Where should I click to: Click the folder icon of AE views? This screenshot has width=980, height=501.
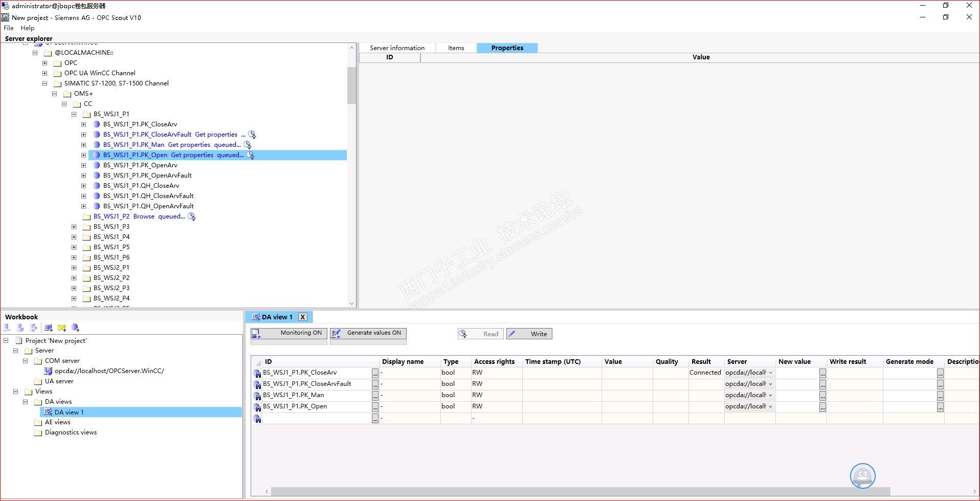pyautogui.click(x=38, y=422)
